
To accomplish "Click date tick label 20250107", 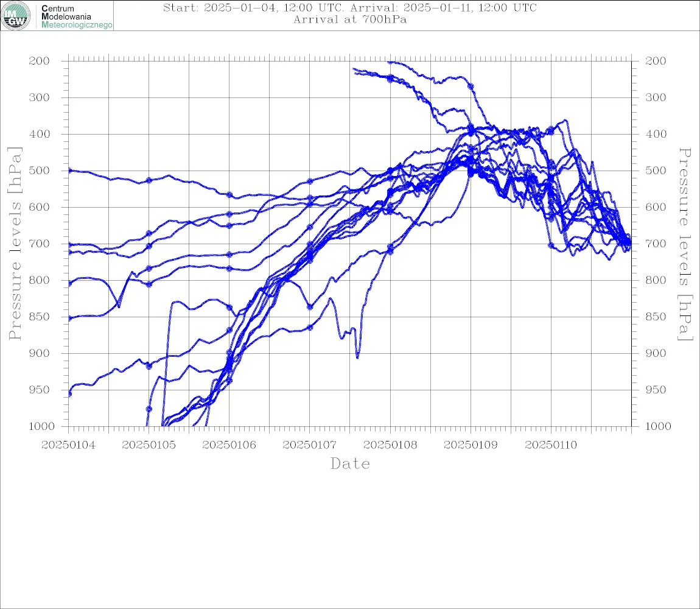I will (309, 445).
